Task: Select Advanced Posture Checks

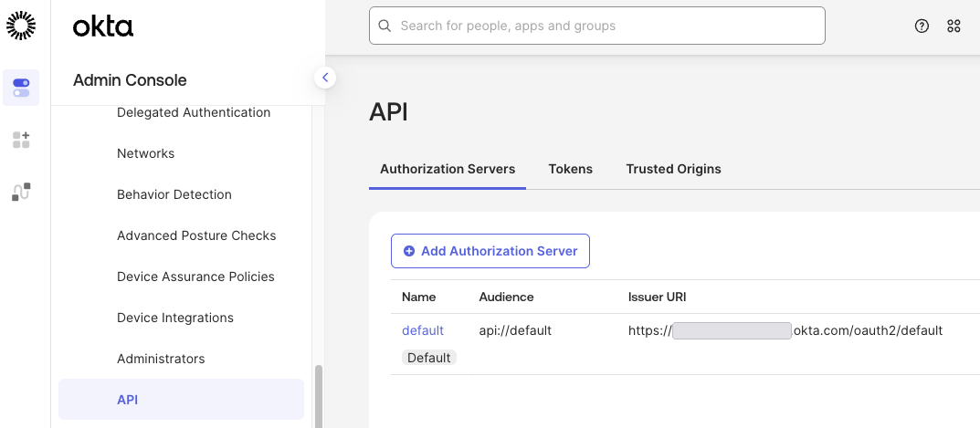Action: [x=196, y=235]
